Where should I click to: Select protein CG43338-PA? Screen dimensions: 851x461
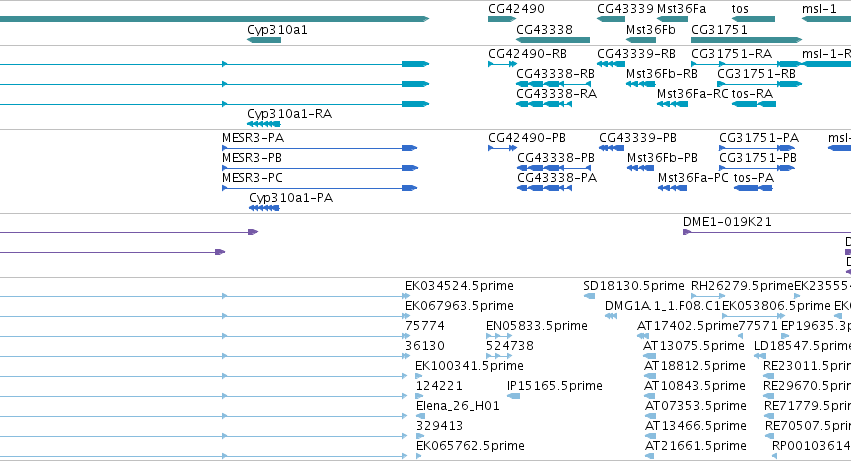[557, 178]
